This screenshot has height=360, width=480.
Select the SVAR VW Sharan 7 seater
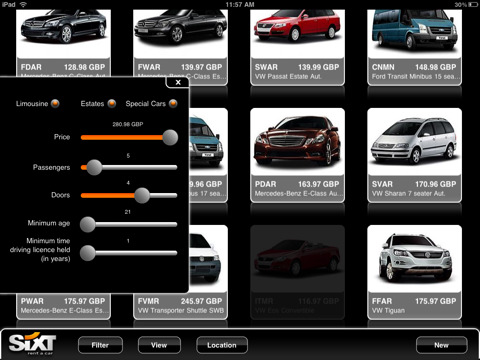pos(414,155)
